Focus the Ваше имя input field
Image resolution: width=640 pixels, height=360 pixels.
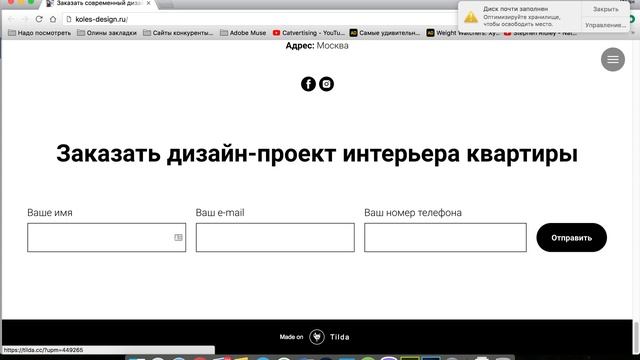tap(107, 238)
